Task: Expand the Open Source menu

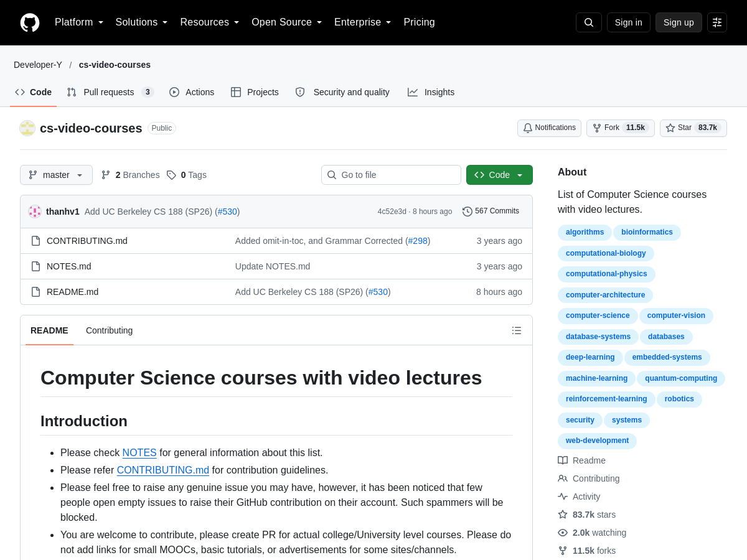Action: pyautogui.click(x=287, y=22)
